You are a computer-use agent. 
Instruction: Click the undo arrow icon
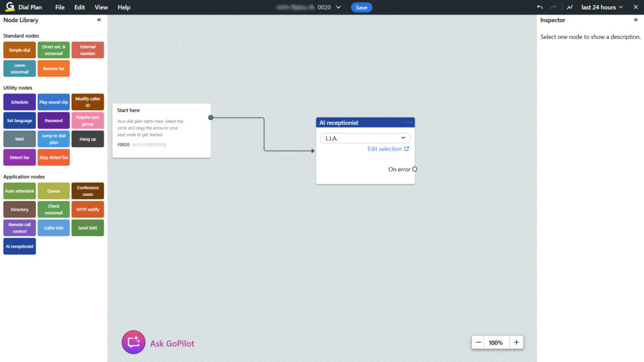(540, 8)
